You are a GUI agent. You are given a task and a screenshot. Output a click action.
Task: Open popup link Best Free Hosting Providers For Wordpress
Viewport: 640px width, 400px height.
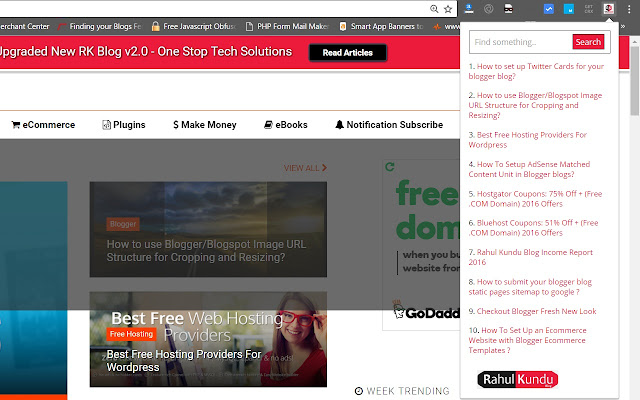pyautogui.click(x=527, y=140)
